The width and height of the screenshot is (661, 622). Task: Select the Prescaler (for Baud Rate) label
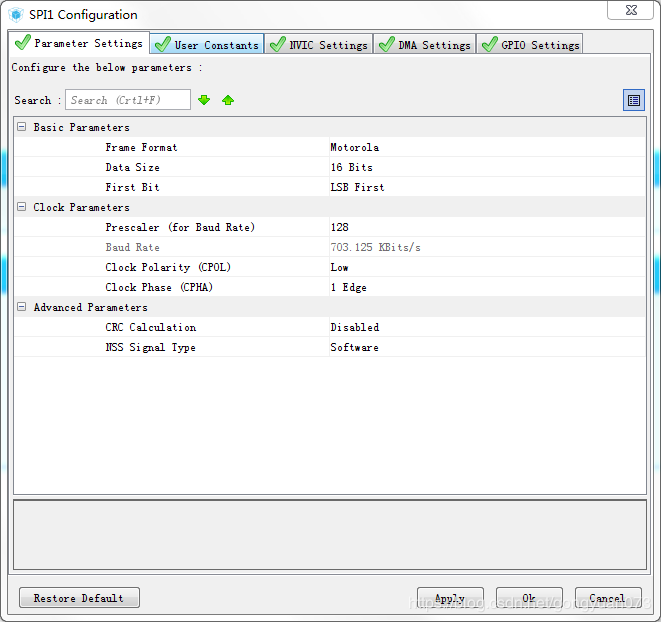click(180, 227)
